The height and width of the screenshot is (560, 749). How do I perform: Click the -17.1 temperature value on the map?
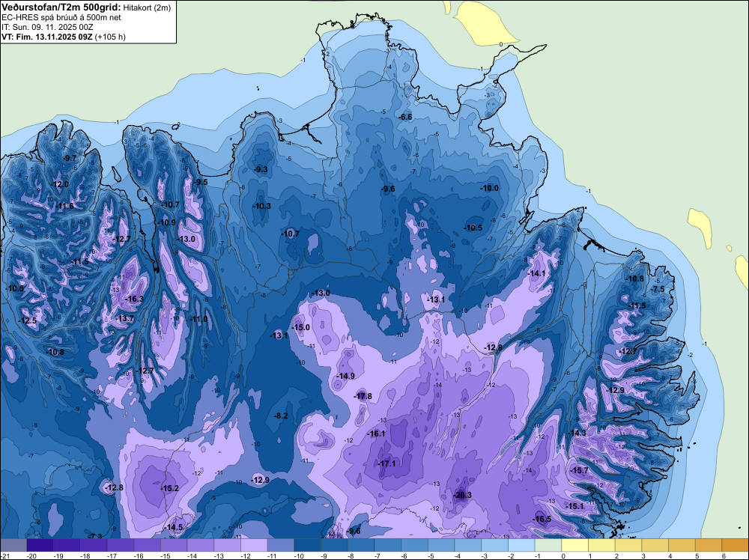pos(386,463)
